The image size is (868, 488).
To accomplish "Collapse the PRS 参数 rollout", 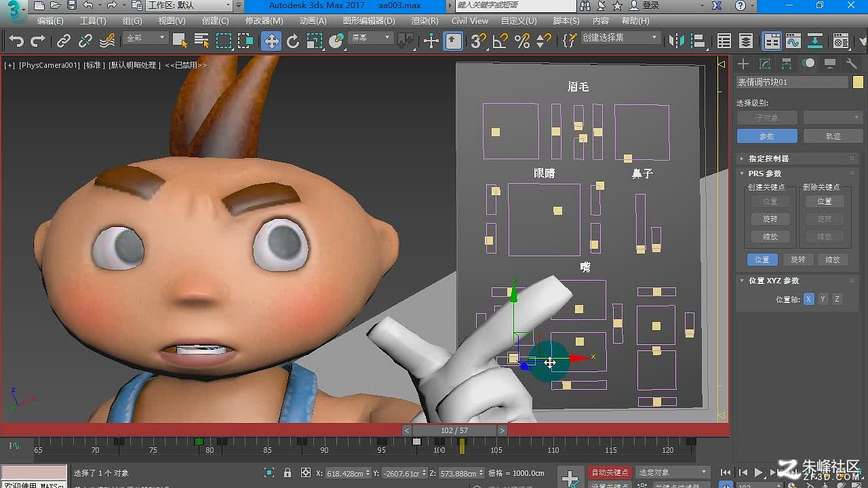I will click(x=797, y=174).
